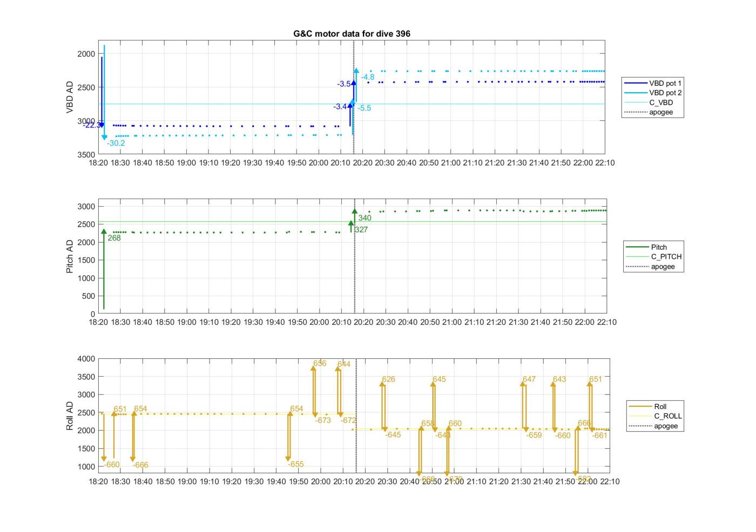Click the '-661' roll annotation
This screenshot has height=532, width=756.
[x=600, y=435]
